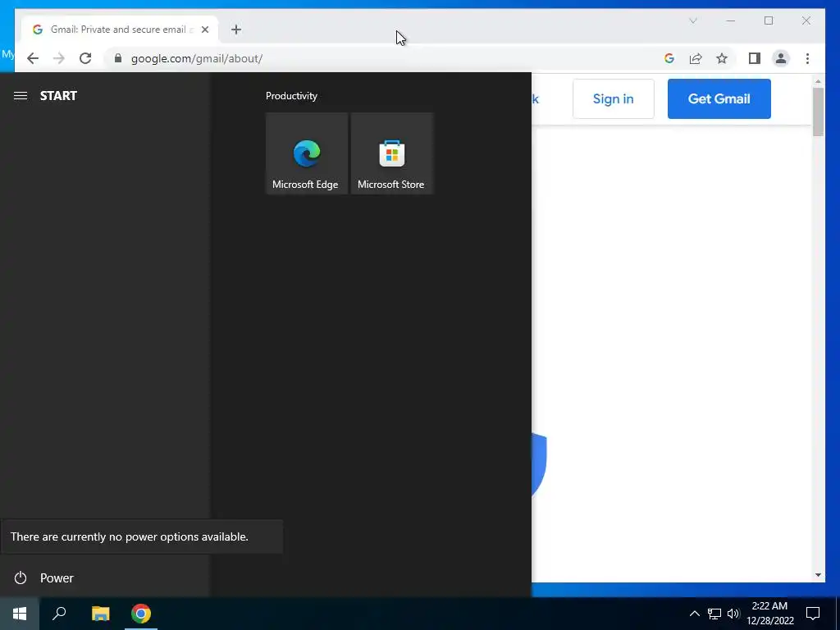Click the share page icon in Chrome
Image resolution: width=840 pixels, height=630 pixels.
[x=696, y=58]
